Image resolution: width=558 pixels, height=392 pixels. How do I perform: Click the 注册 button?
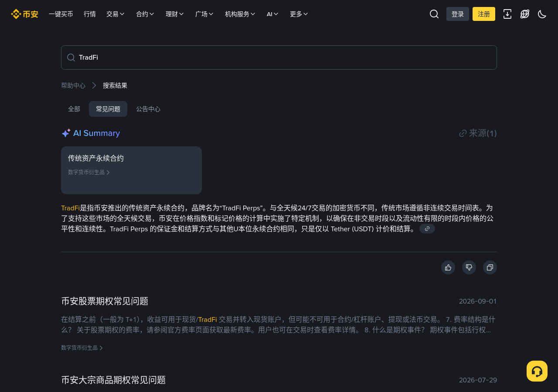pyautogui.click(x=484, y=14)
